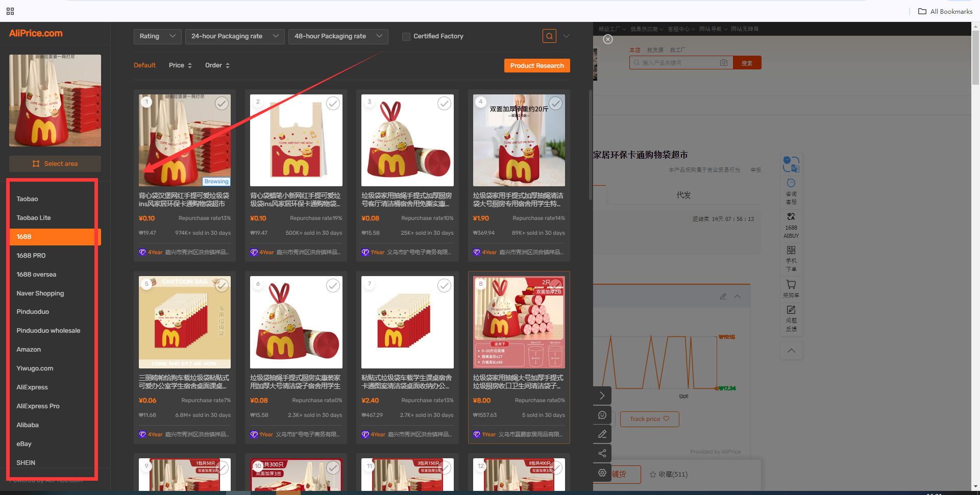Click supplier badge icon on product 3
Viewport: 980px width, 495px height.
tap(365, 253)
